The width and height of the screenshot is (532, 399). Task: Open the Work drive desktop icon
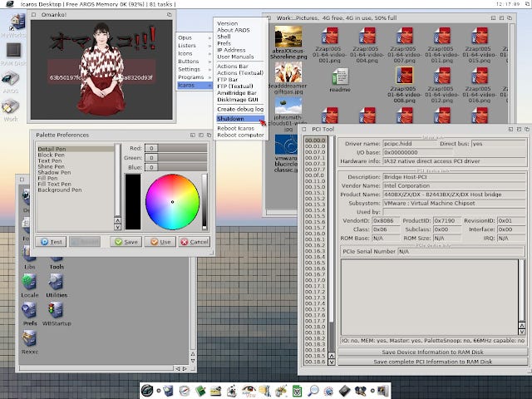coord(11,107)
